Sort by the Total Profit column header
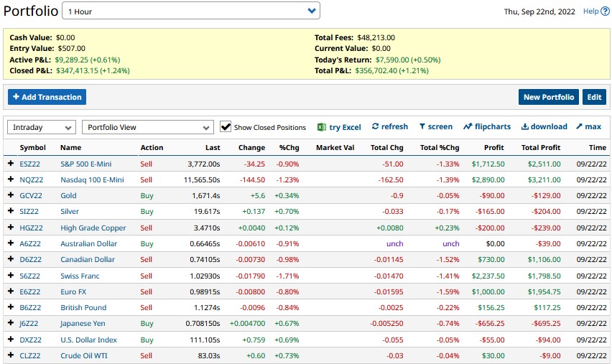 [541, 147]
